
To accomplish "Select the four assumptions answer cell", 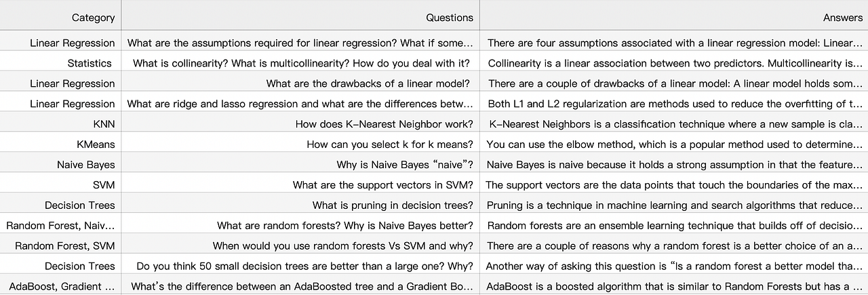I will point(674,43).
